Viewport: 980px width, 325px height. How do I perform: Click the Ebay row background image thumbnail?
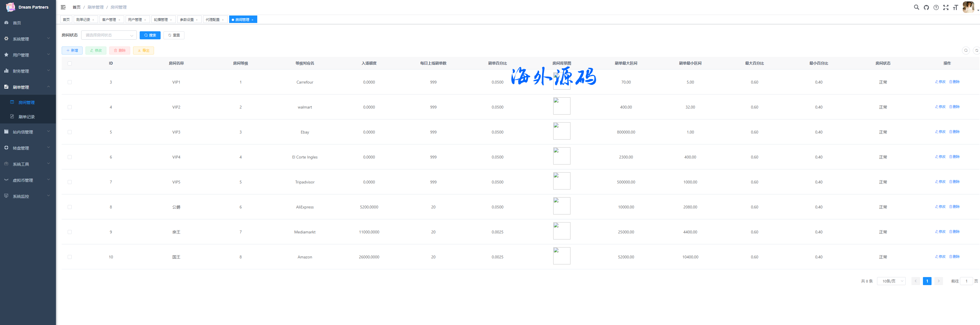click(x=561, y=131)
